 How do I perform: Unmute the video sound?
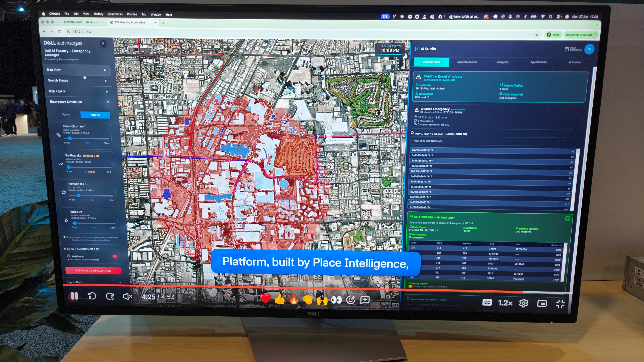point(127,296)
